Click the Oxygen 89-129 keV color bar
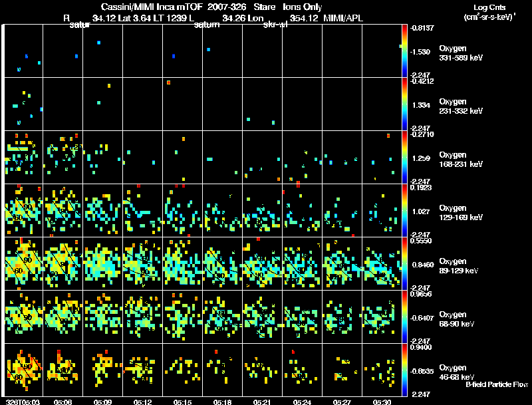 point(406,263)
